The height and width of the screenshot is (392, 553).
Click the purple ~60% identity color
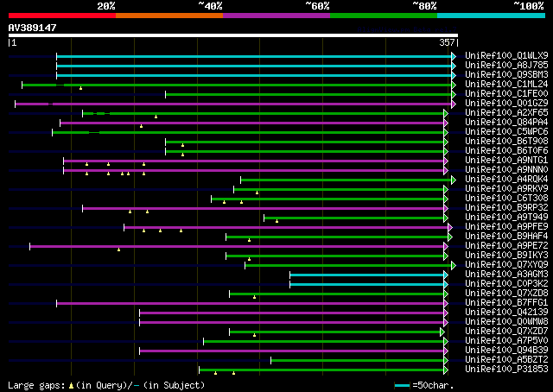click(276, 16)
